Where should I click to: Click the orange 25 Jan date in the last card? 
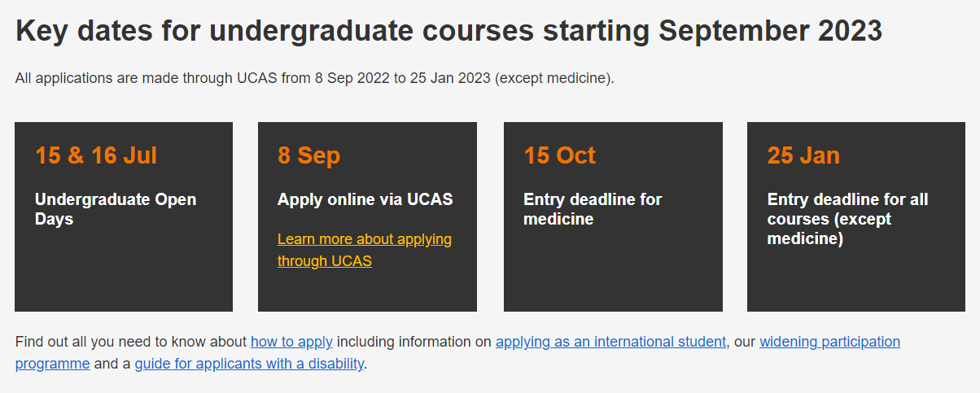[x=803, y=155]
